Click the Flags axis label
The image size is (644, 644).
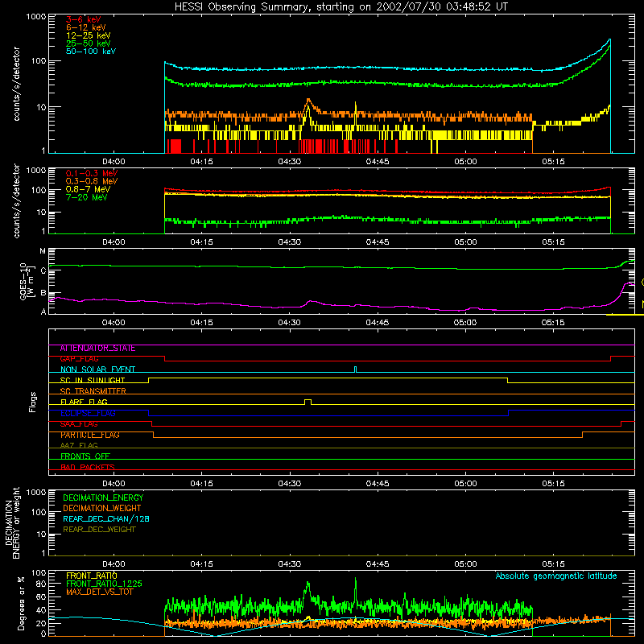click(33, 402)
